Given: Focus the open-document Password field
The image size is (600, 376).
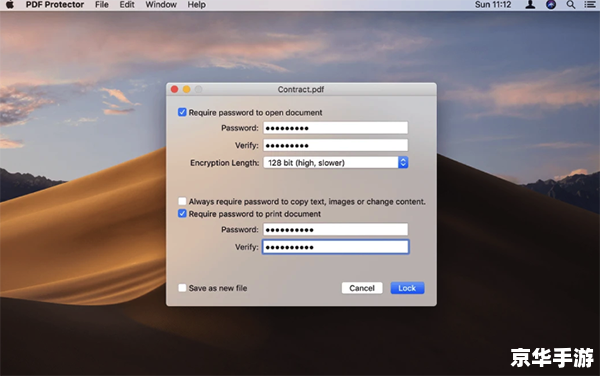Looking at the screenshot, I should (x=336, y=128).
